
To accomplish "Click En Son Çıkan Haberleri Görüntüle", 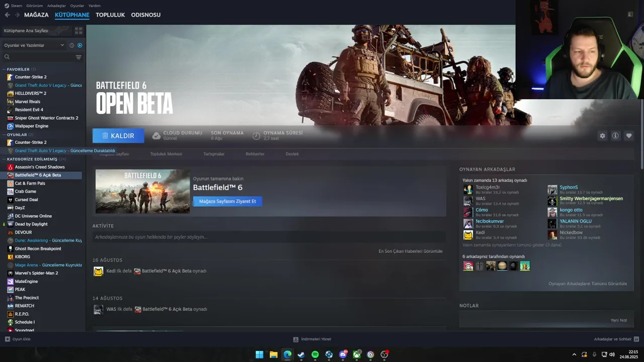I will (x=411, y=251).
